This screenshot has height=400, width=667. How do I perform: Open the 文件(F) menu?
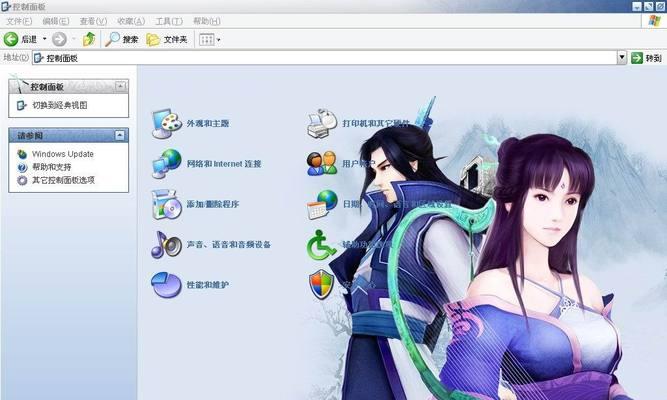(x=19, y=21)
